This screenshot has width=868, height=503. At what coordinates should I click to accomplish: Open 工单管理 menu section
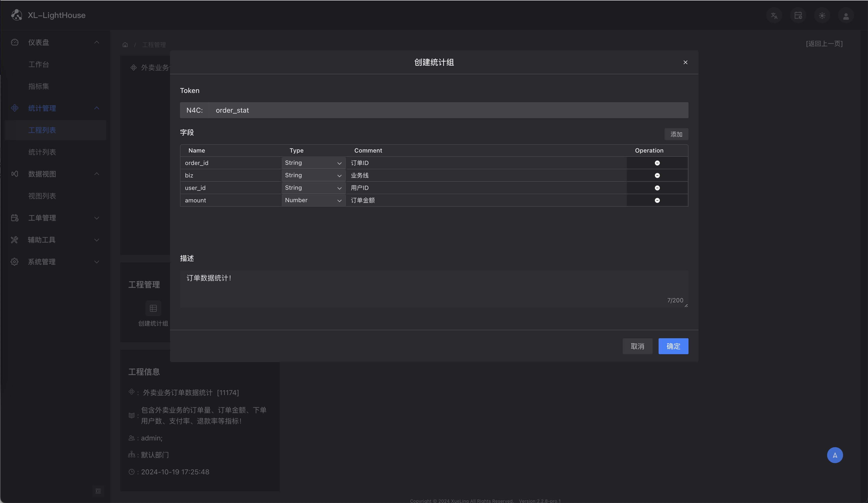[55, 218]
